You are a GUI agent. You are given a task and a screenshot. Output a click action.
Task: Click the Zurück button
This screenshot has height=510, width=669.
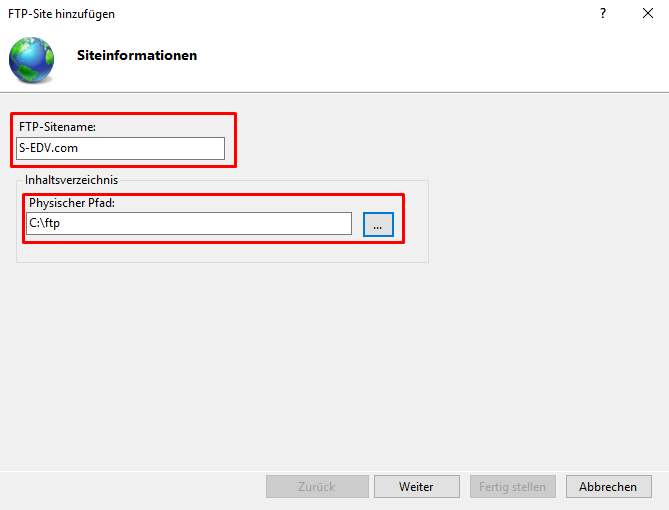(x=317, y=487)
